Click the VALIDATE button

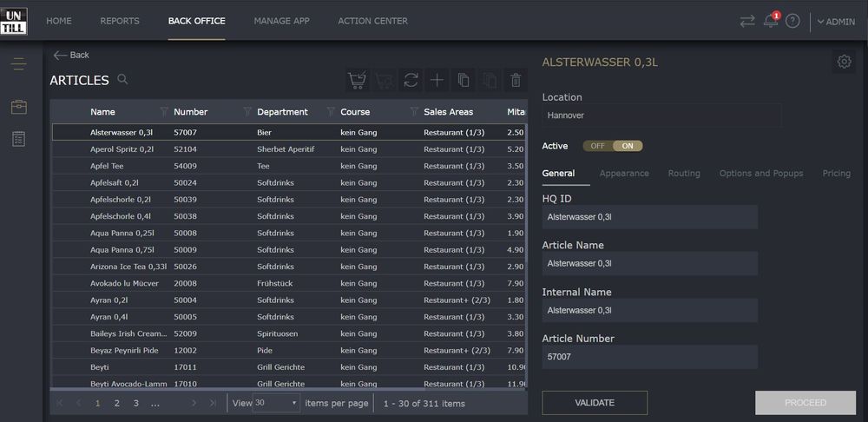(595, 403)
